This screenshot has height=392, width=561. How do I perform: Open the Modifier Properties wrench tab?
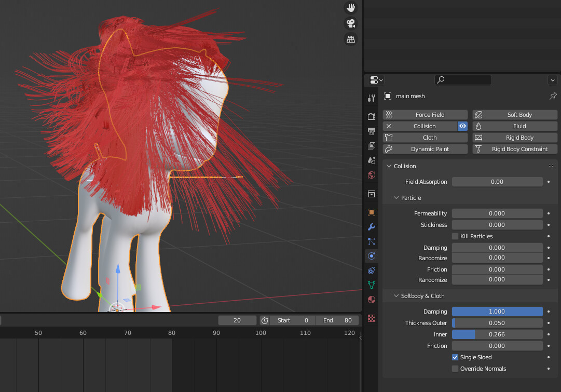coord(371,227)
